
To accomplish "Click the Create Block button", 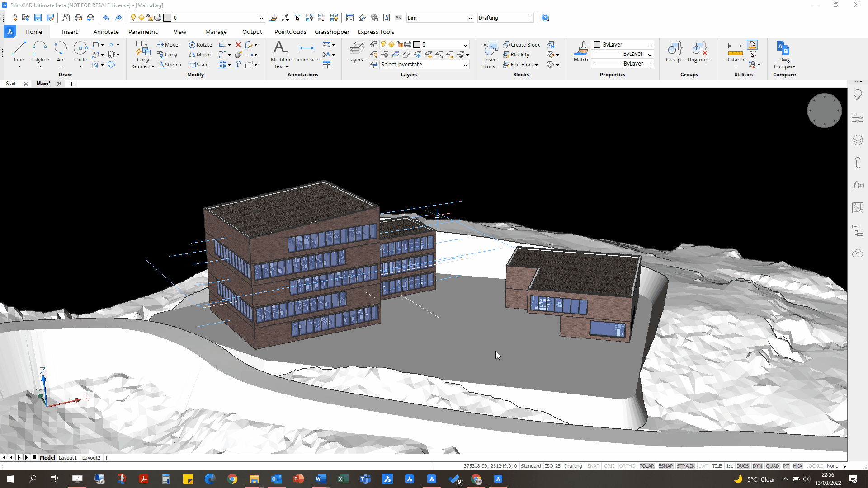I will coord(521,45).
